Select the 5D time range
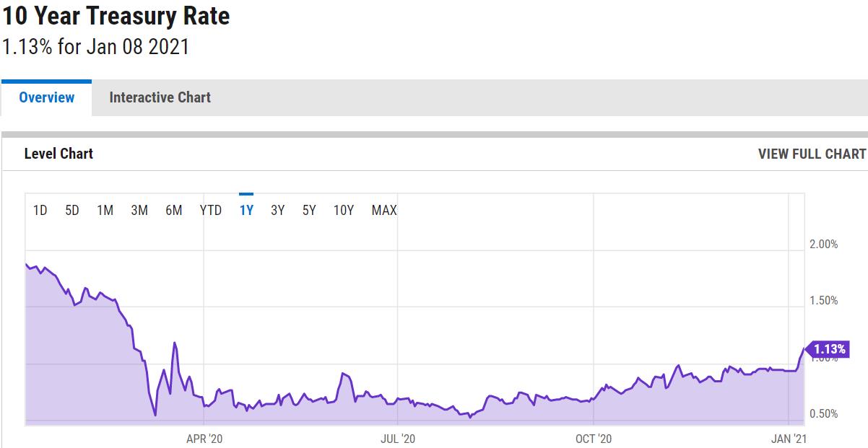The width and height of the screenshot is (868, 448). tap(72, 211)
